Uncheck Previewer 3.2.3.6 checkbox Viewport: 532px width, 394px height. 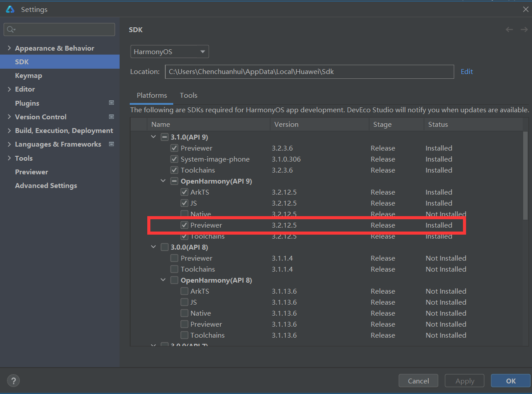tap(175, 148)
